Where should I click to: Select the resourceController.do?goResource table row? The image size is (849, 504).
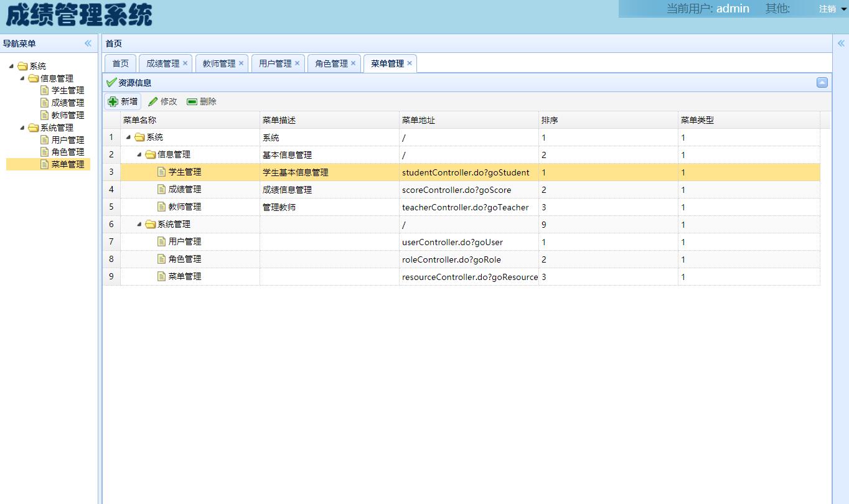[469, 277]
